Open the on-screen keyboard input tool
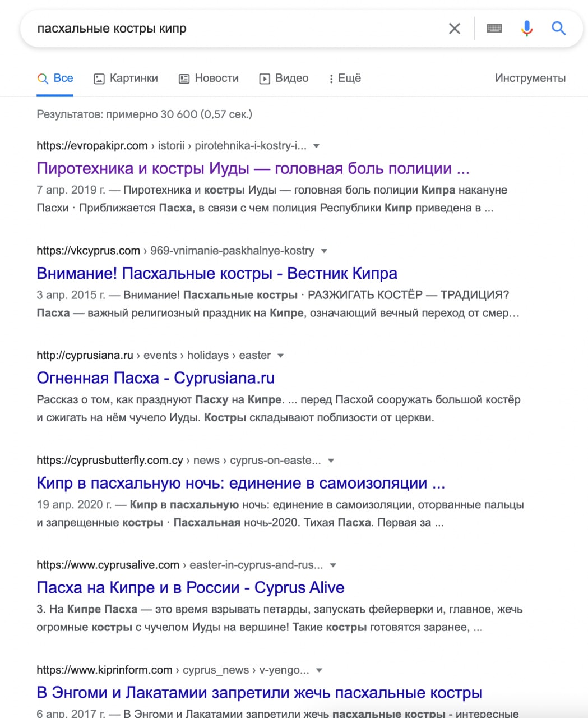The height and width of the screenshot is (718, 588). point(494,29)
